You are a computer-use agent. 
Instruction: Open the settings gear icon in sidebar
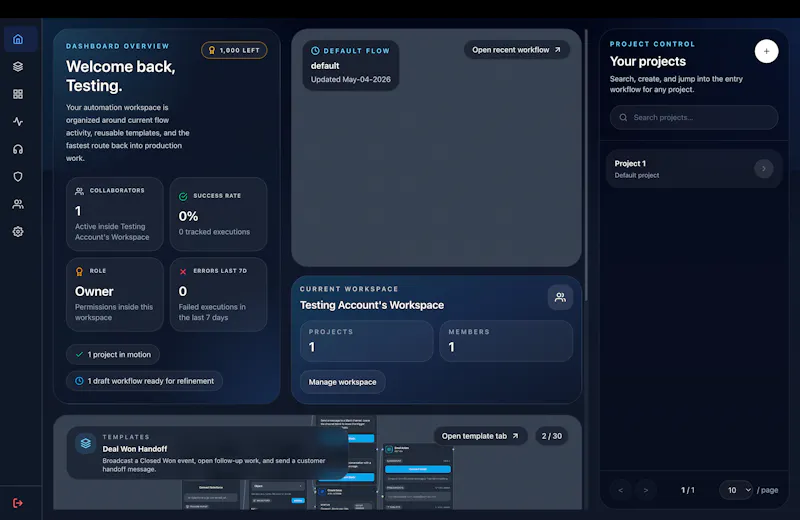pos(18,232)
